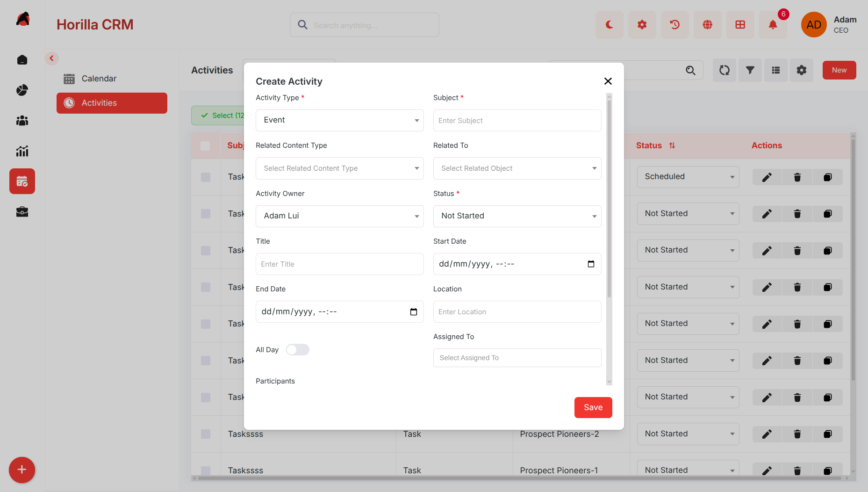Screen dimensions: 868x492
Task: Open the Scheduled status dropdown in table
Action: (688, 177)
